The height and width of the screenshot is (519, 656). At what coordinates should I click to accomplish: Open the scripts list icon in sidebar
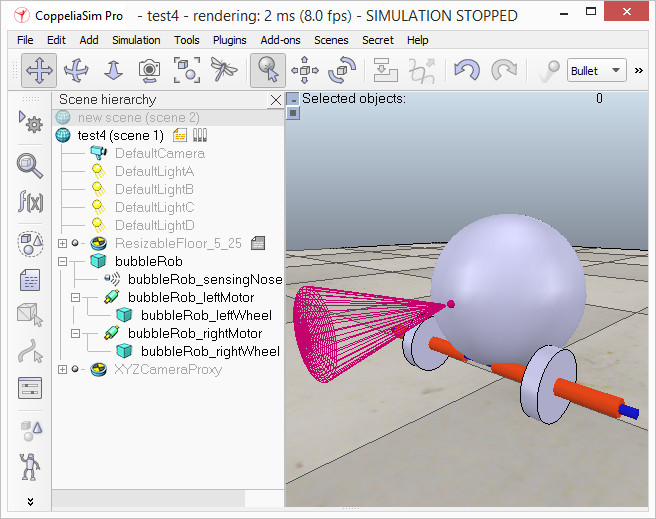[30, 279]
